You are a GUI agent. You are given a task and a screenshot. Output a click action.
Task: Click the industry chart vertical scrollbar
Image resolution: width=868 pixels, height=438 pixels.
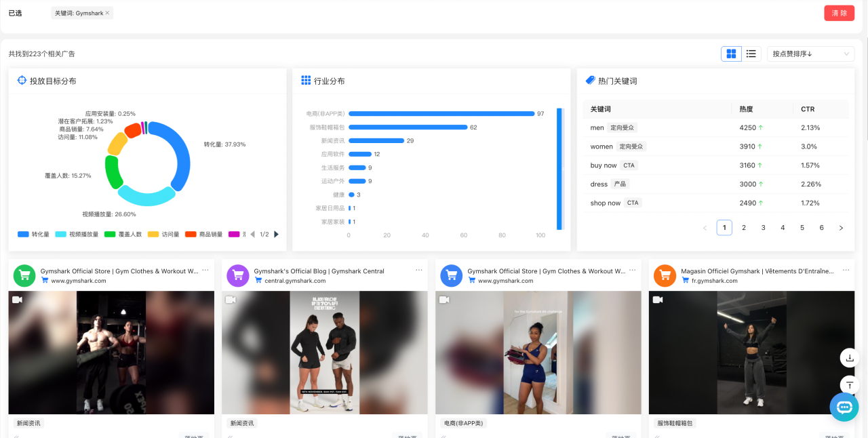(559, 169)
